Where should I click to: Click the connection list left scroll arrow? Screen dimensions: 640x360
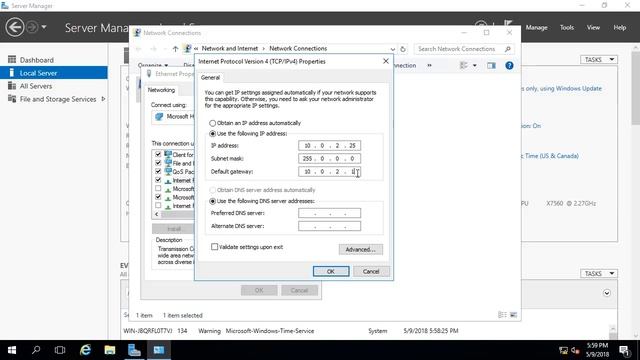tap(157, 214)
